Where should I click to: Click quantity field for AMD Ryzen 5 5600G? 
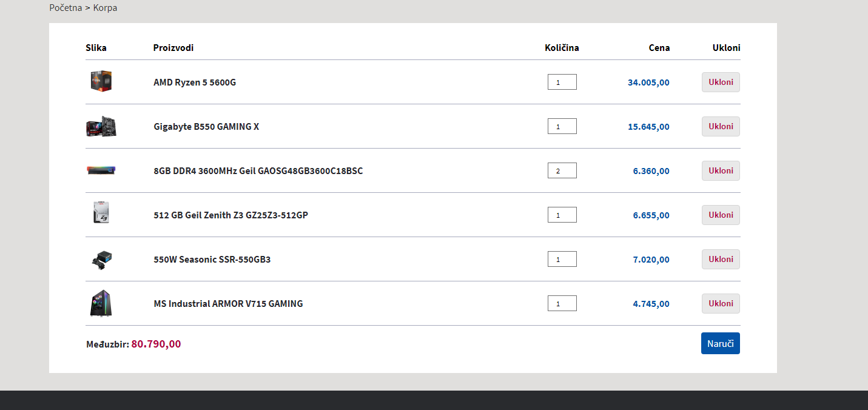562,82
